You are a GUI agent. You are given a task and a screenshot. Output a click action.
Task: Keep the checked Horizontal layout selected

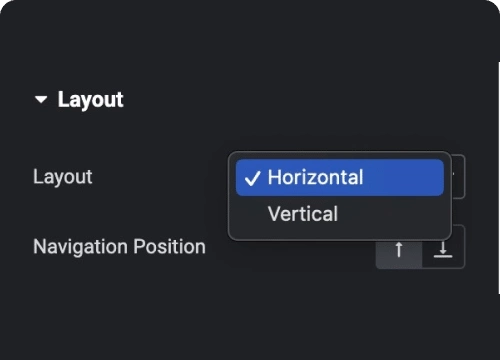tap(340, 177)
